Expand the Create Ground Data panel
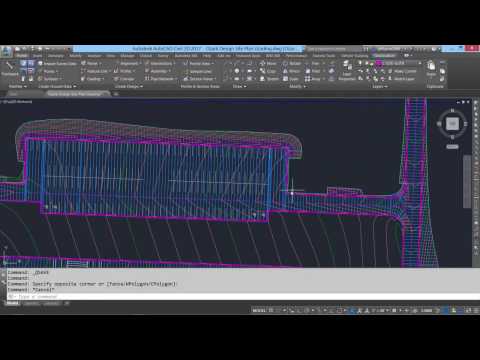 pos(57,87)
